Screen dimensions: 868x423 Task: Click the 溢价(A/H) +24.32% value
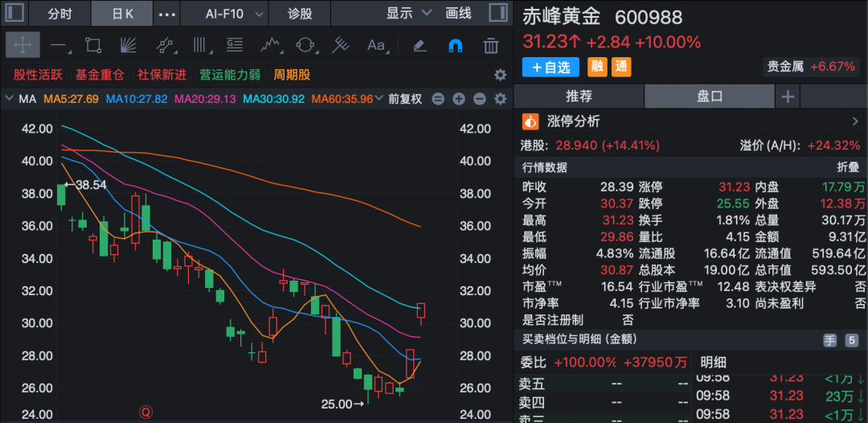point(833,146)
